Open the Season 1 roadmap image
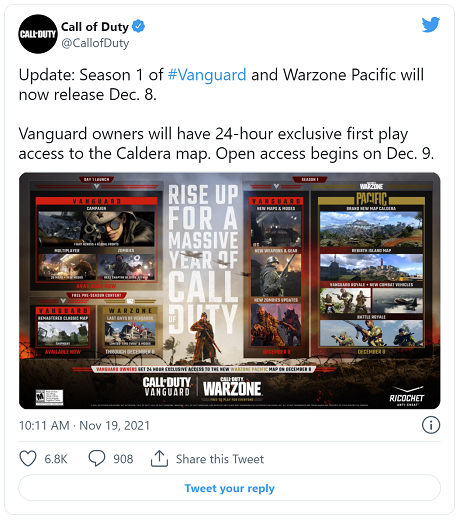The height and width of the screenshot is (524, 460). pos(230,291)
